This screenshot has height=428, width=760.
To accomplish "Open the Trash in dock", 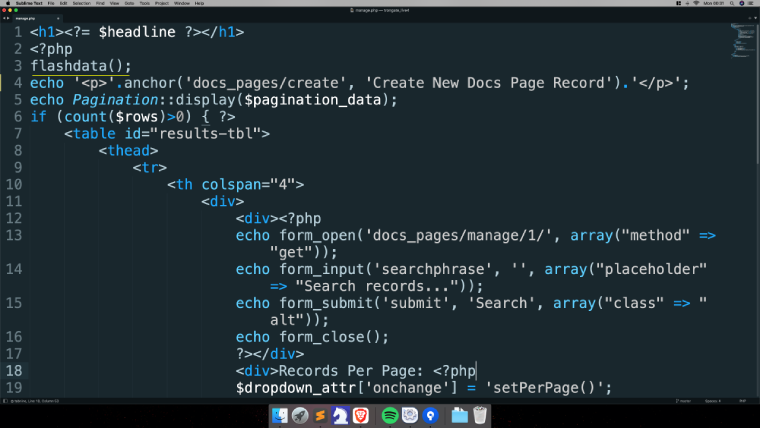I will [480, 415].
